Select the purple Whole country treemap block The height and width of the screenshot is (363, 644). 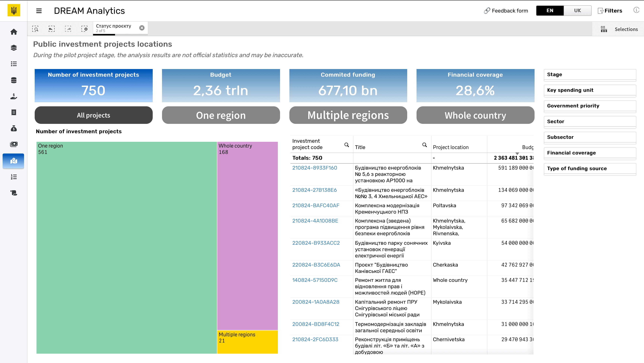tap(247, 236)
